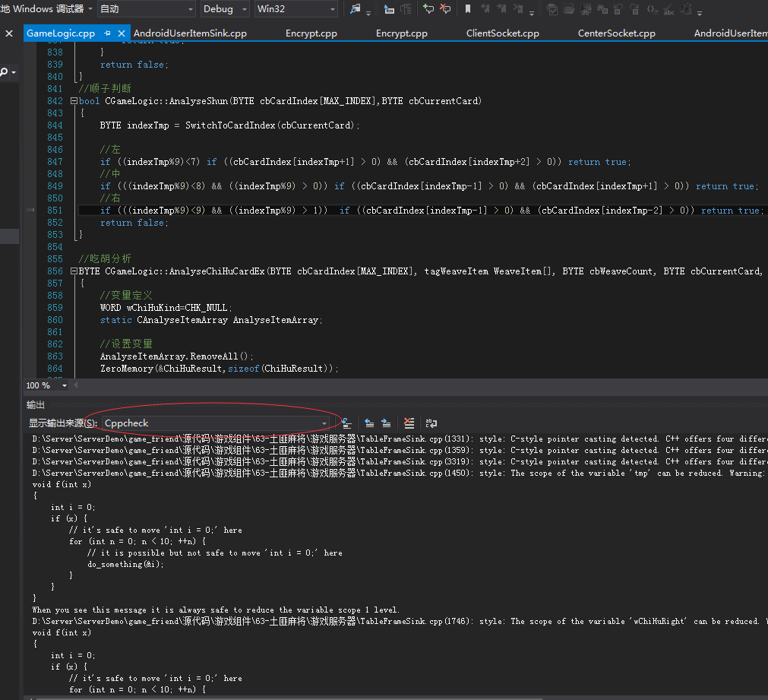This screenshot has width=768, height=700.
Task: Toggle word wrap in Output panel
Action: coord(431,423)
